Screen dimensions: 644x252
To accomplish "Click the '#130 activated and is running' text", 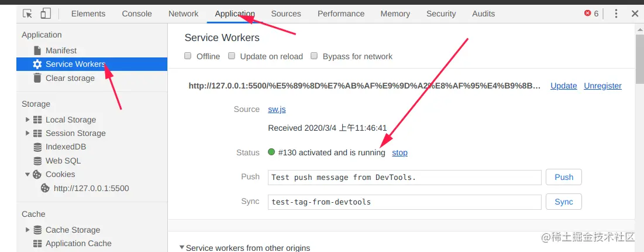I will 332,153.
